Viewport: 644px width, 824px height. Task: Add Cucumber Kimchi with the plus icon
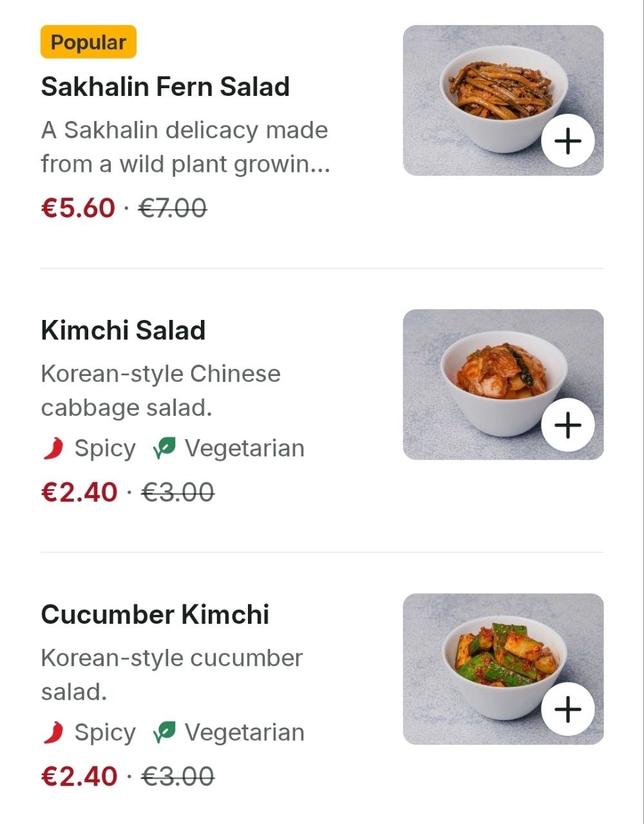tap(567, 709)
